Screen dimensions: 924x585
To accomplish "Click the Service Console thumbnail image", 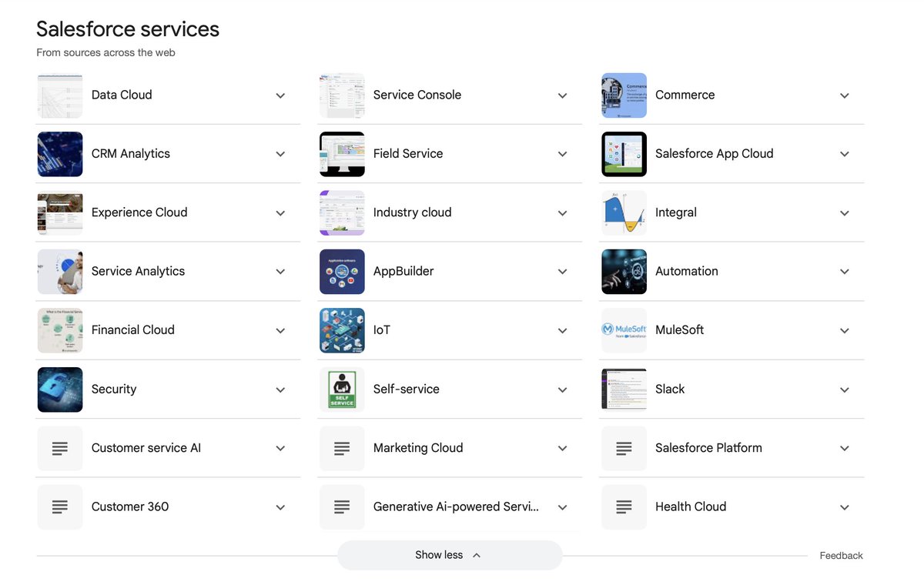I will (342, 95).
